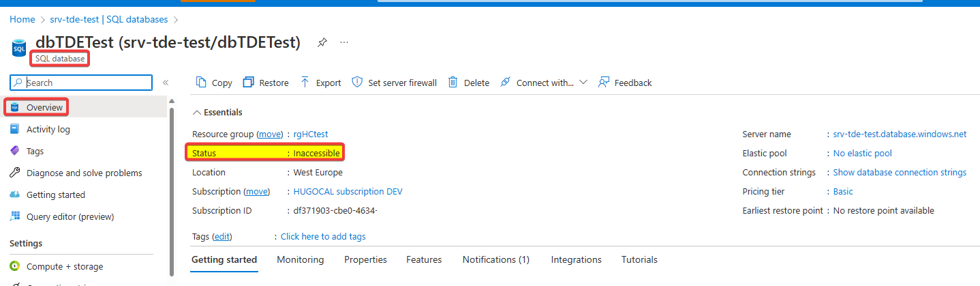Viewport: 980px width, 286px height.
Task: Switch to the Integrations tab
Action: (x=577, y=259)
